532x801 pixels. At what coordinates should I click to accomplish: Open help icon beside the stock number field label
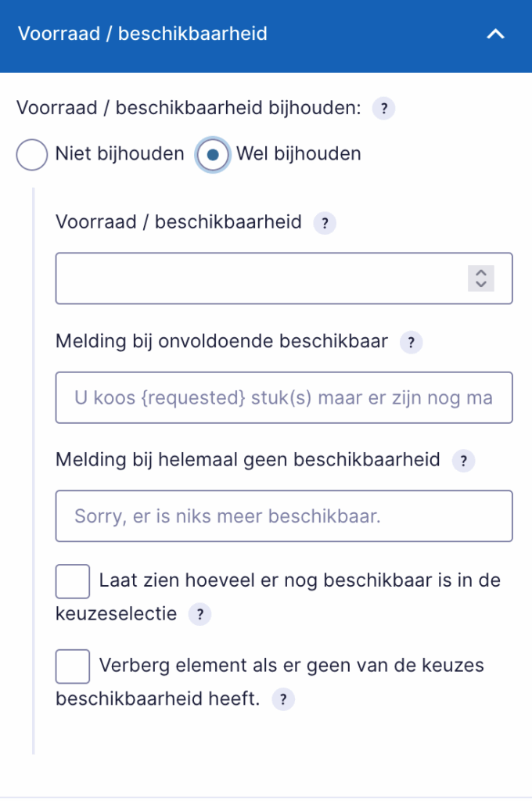tap(325, 223)
